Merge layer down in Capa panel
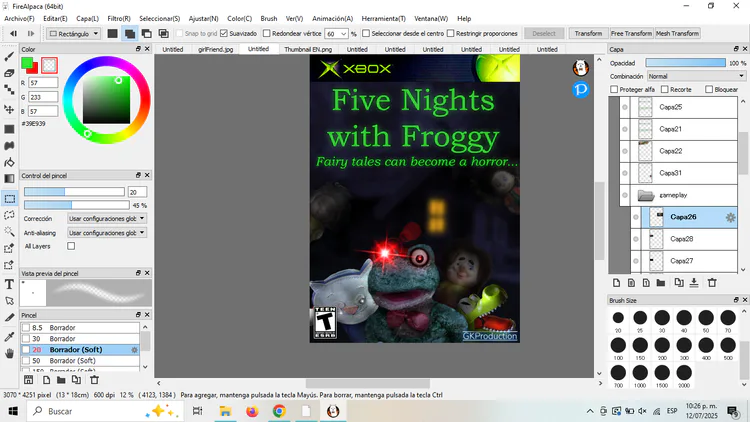The width and height of the screenshot is (750, 422). [694, 283]
